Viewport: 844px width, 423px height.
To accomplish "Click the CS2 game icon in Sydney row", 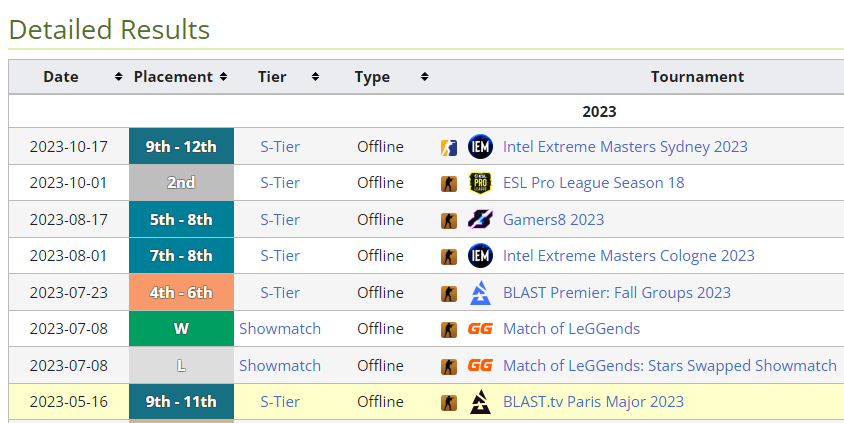I will 449,147.
